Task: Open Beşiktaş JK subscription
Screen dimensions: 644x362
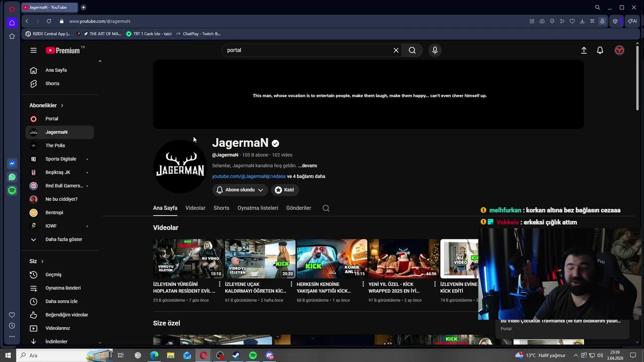Action: [x=59, y=172]
